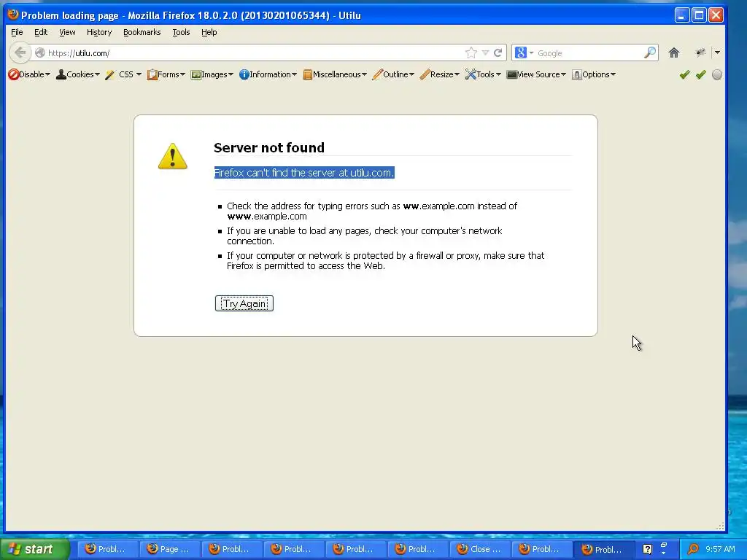
Task: Go back with the back arrow button
Action: click(20, 52)
